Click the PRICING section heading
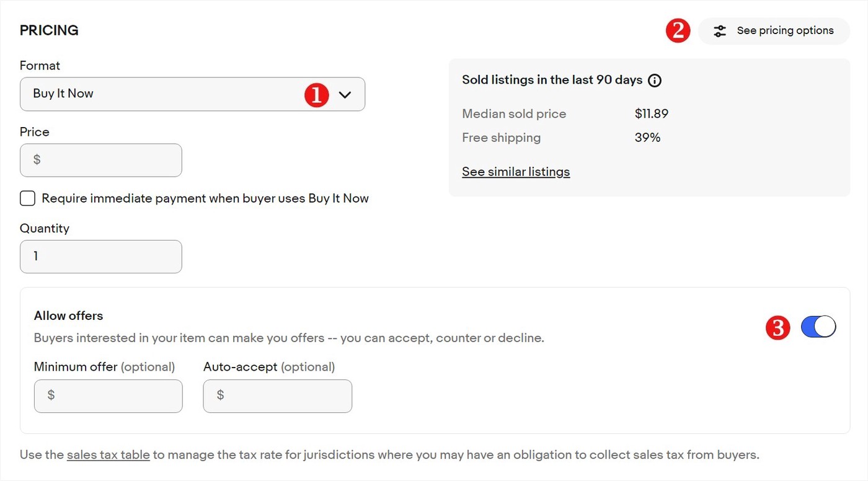Viewport: 868px width, 481px height. coord(49,30)
